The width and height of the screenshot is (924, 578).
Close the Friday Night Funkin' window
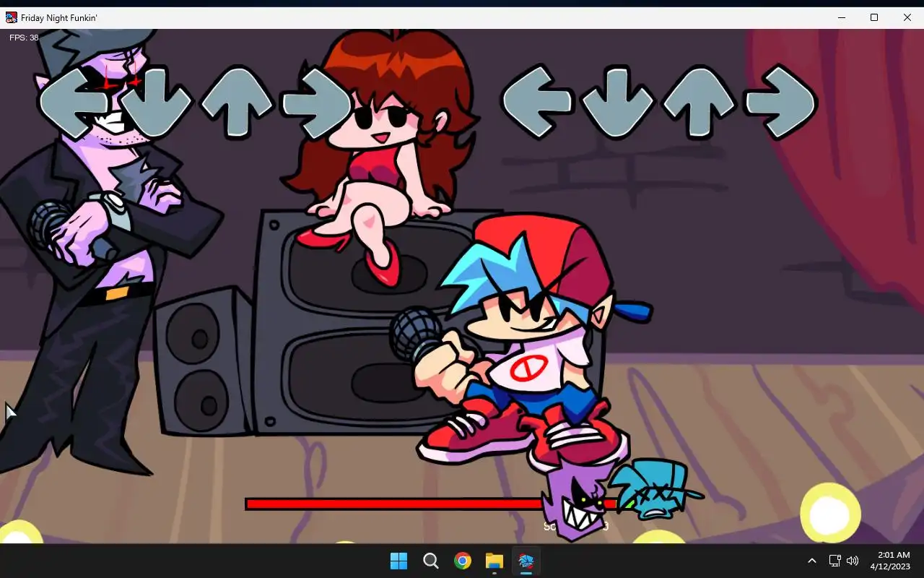pyautogui.click(x=907, y=18)
